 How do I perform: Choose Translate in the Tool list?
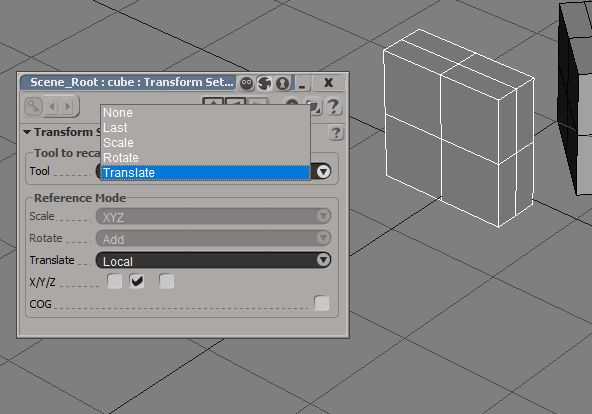[205, 173]
